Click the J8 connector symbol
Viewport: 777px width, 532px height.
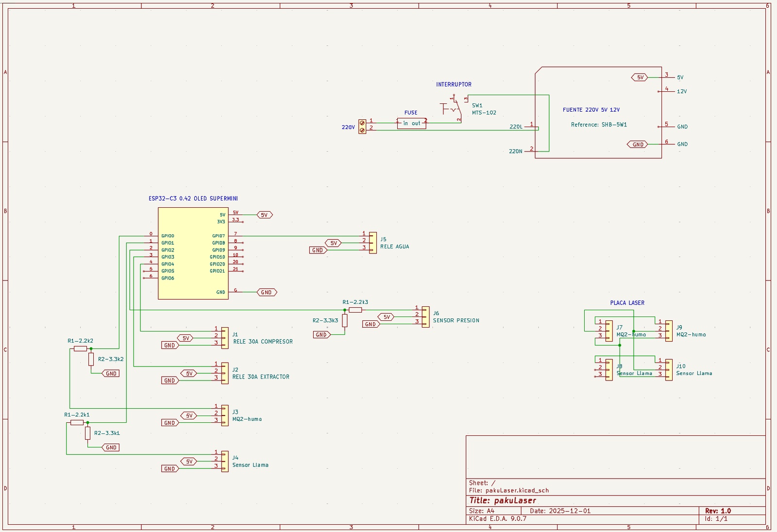pyautogui.click(x=609, y=370)
